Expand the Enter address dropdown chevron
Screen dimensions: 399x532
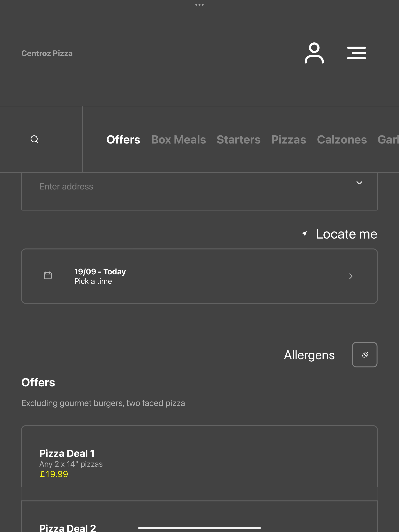click(x=359, y=183)
